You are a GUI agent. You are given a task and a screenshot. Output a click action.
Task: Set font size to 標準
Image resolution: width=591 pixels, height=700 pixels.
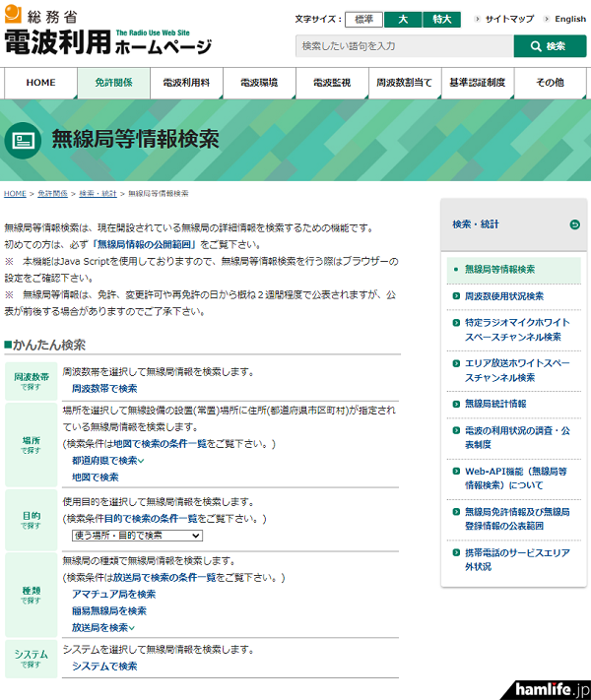coord(363,19)
